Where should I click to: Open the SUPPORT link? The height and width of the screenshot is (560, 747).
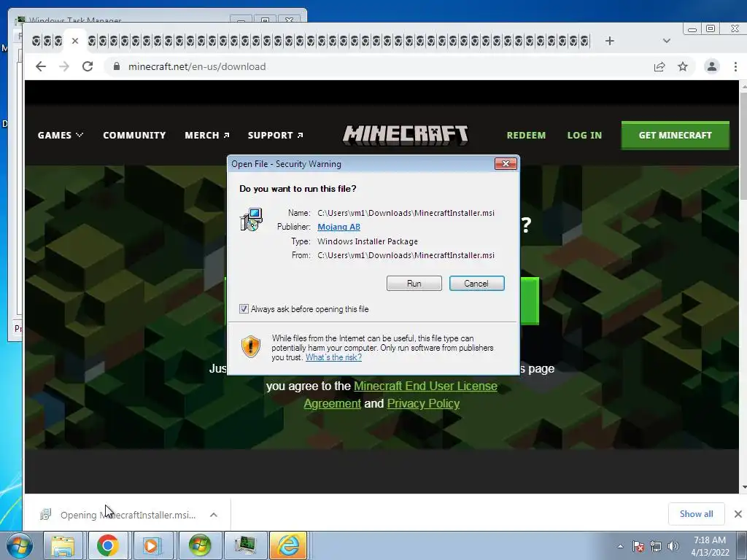[x=275, y=135]
